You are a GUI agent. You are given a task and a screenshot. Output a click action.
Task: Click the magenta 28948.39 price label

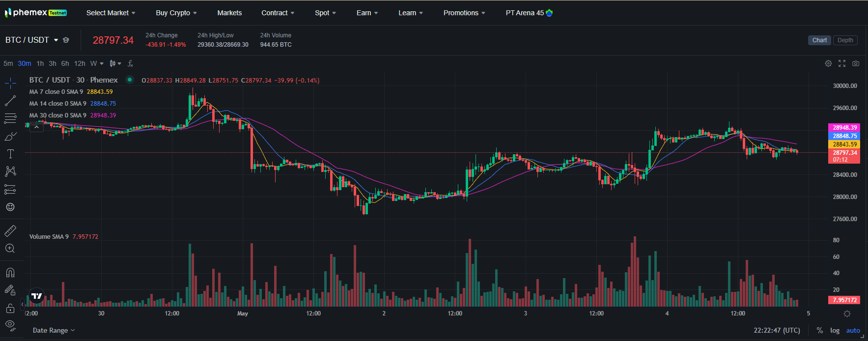844,127
